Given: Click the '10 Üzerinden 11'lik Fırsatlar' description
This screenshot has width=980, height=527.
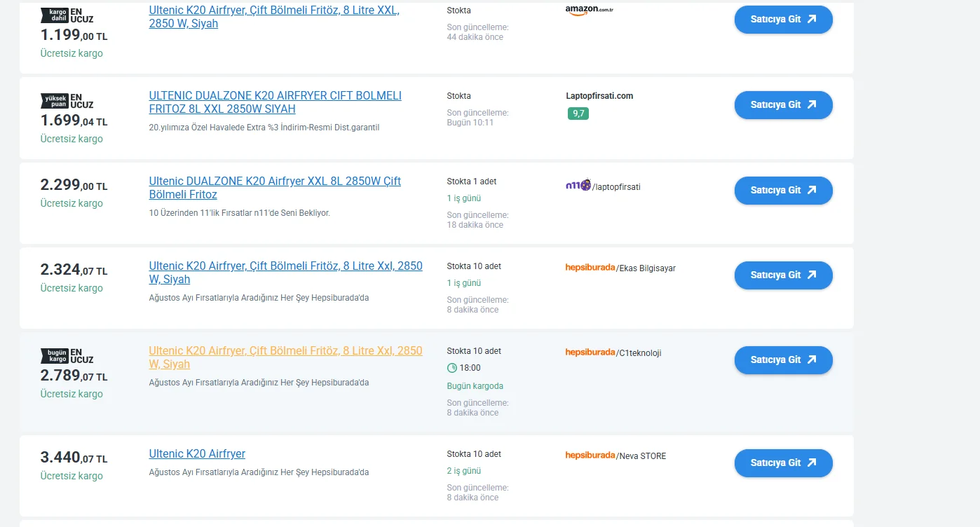Looking at the screenshot, I should [240, 212].
